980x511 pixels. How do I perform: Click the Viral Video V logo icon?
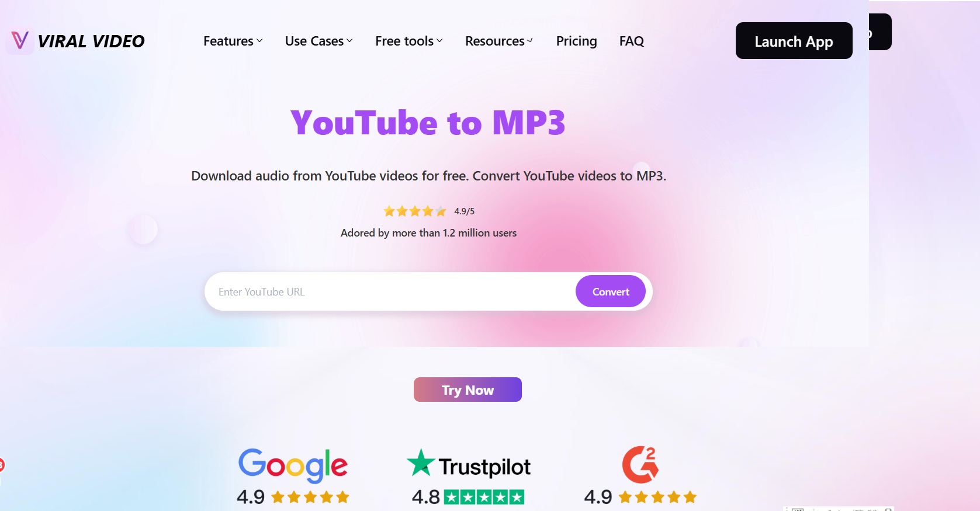click(20, 41)
